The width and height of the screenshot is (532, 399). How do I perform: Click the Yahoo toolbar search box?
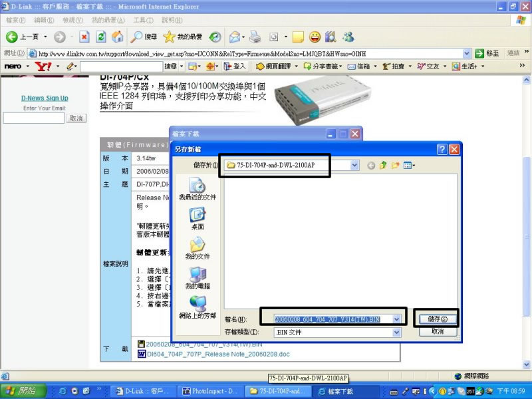pos(121,66)
